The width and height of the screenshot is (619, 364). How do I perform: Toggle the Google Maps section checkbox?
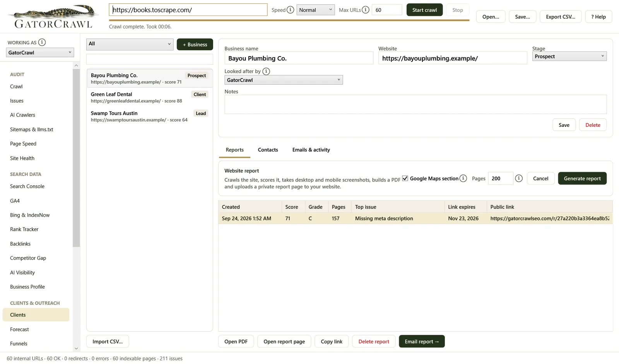pos(405,178)
